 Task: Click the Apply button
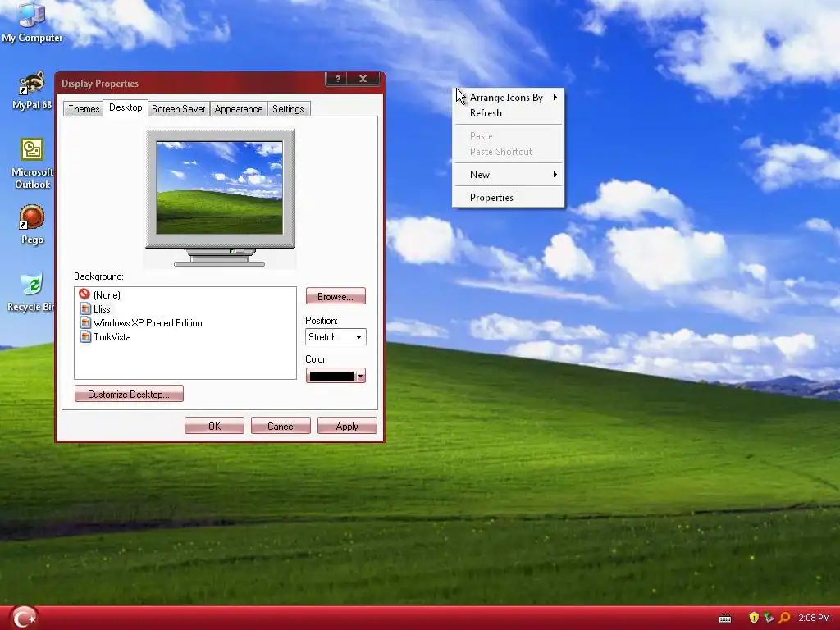[347, 426]
